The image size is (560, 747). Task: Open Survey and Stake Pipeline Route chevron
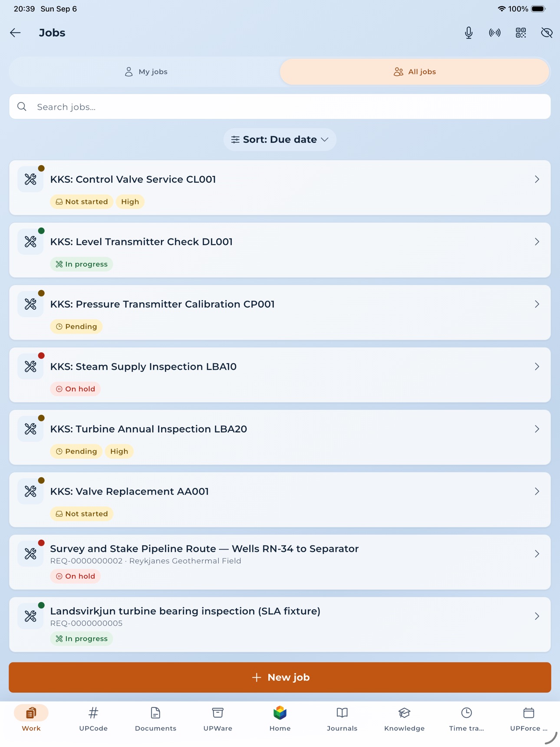(537, 554)
